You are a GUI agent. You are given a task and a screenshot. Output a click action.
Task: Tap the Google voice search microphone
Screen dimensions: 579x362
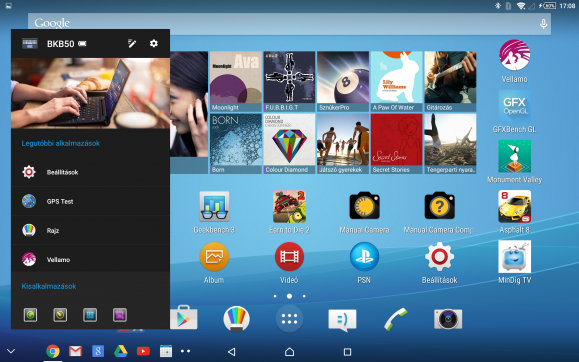pyautogui.click(x=543, y=24)
